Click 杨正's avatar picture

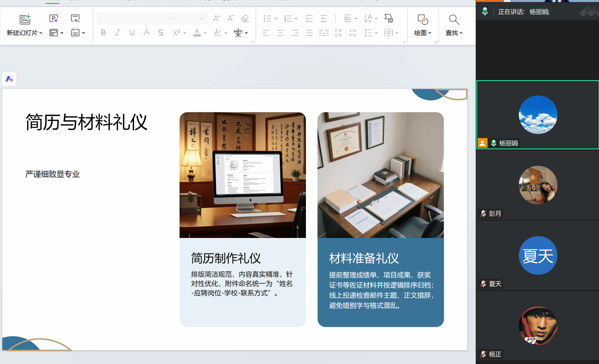(538, 326)
